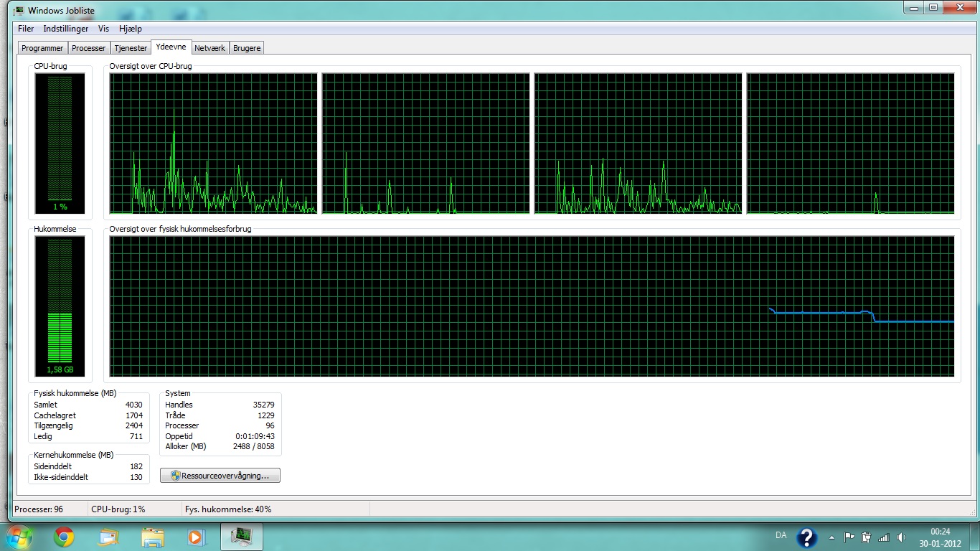Click the third CPU core history graph
Viewport: 980px width, 551px height.
pyautogui.click(x=638, y=143)
